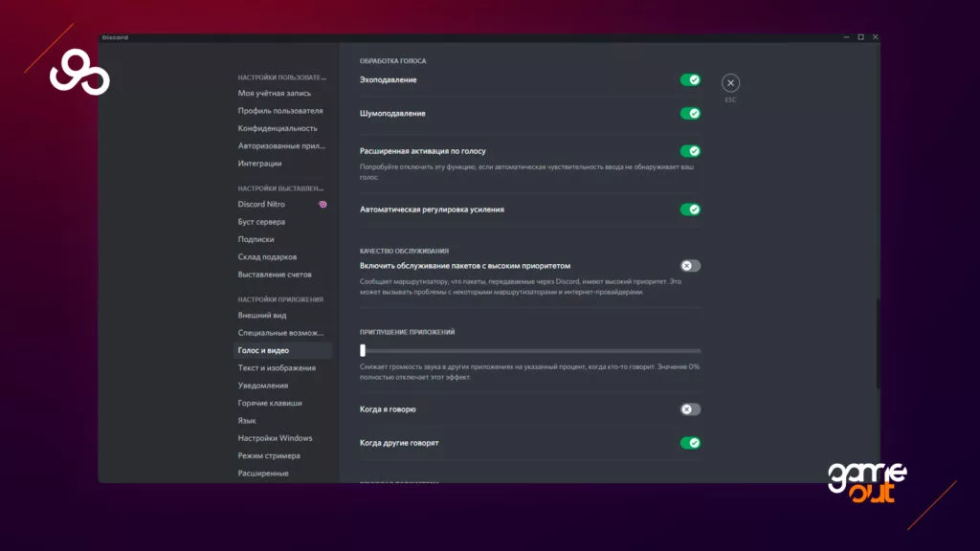The image size is (980, 551).
Task: Select Интеграции in the sidebar
Action: tap(259, 164)
